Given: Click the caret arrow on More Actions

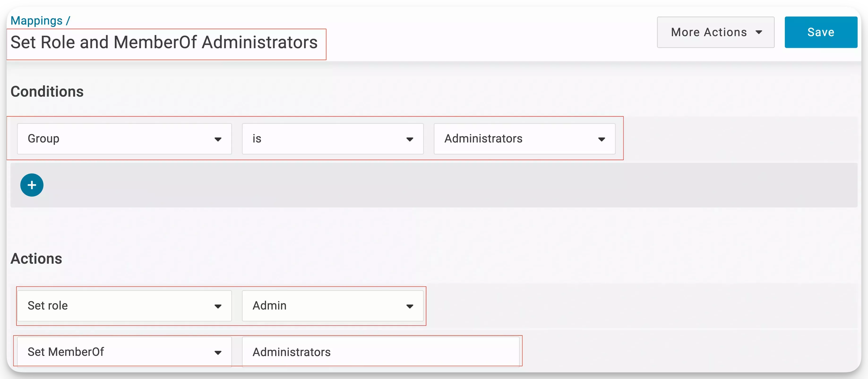Looking at the screenshot, I should tap(759, 32).
